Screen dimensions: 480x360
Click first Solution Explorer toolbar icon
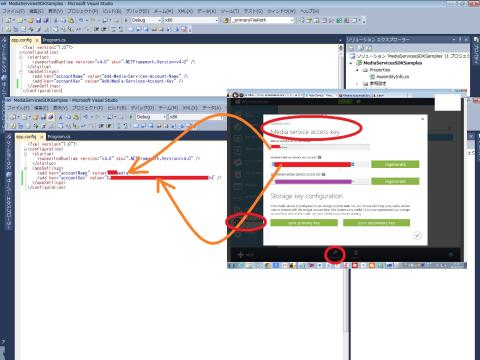point(352,48)
